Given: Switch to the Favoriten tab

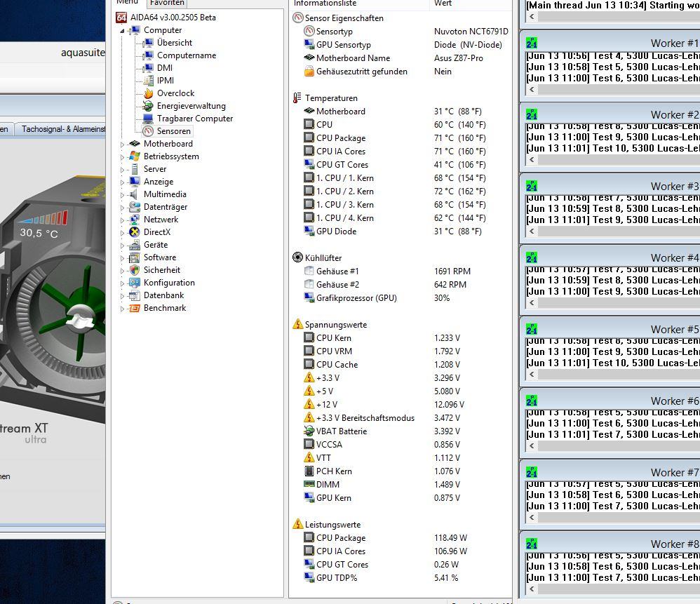Looking at the screenshot, I should (x=166, y=3).
